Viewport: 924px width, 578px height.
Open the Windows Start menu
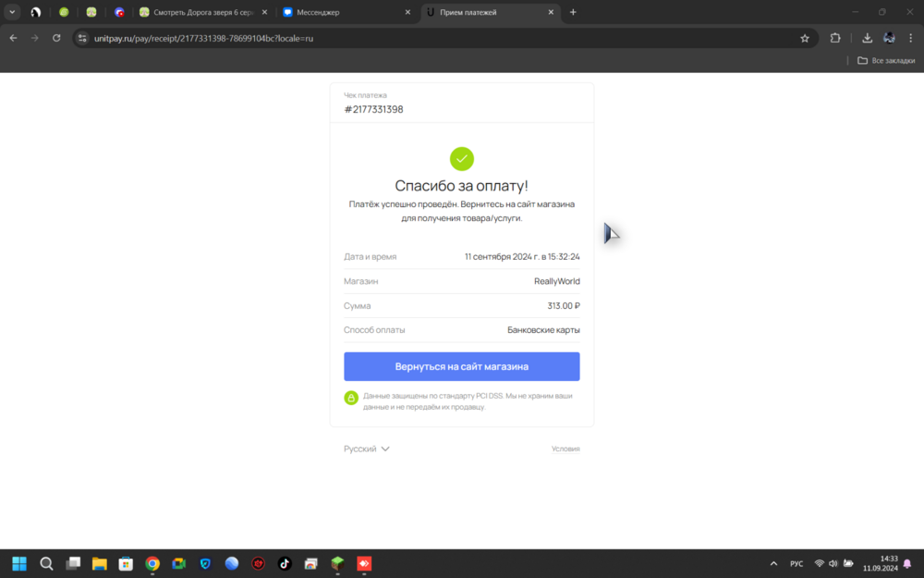(x=19, y=564)
